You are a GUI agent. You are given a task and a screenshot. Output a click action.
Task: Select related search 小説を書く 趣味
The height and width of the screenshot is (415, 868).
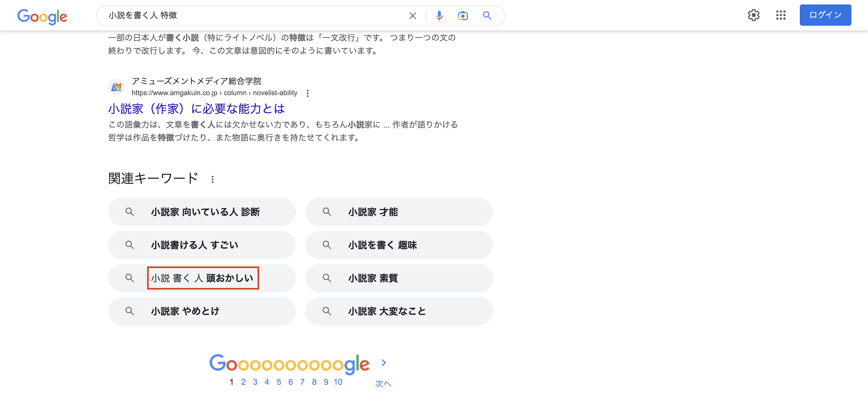pos(399,245)
